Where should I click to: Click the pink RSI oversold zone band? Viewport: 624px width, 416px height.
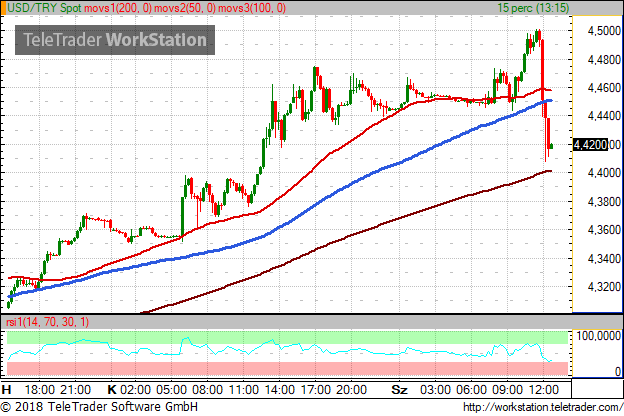(x=287, y=368)
